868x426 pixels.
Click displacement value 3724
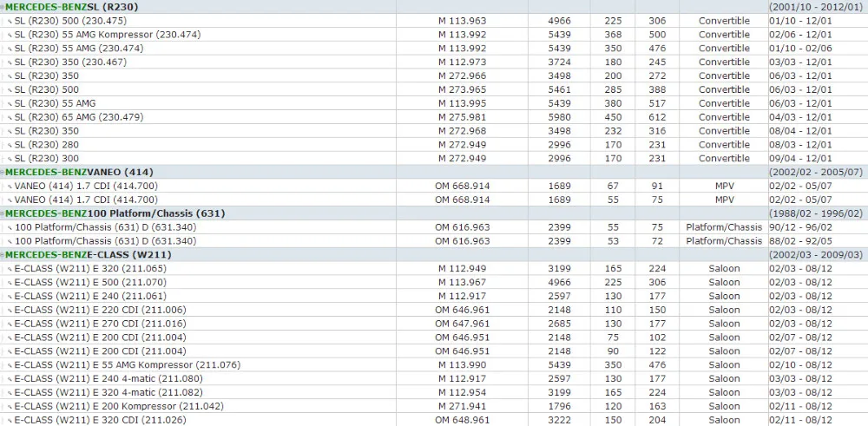[559, 62]
